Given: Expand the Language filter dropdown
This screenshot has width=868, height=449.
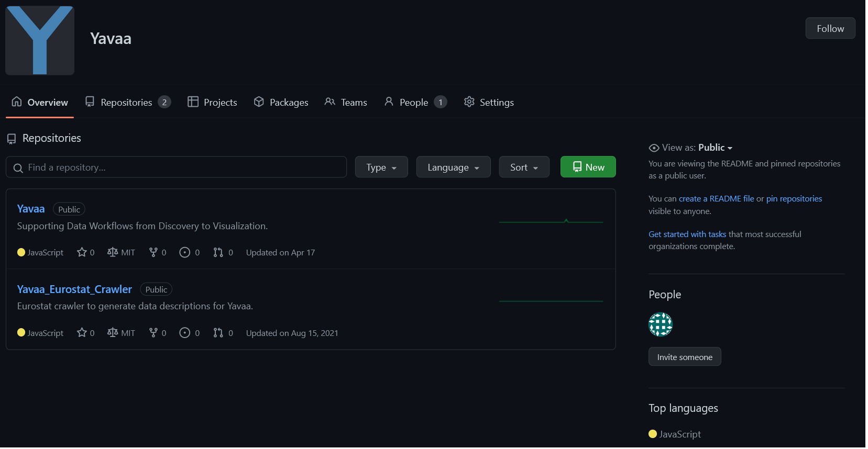Looking at the screenshot, I should click(x=453, y=167).
